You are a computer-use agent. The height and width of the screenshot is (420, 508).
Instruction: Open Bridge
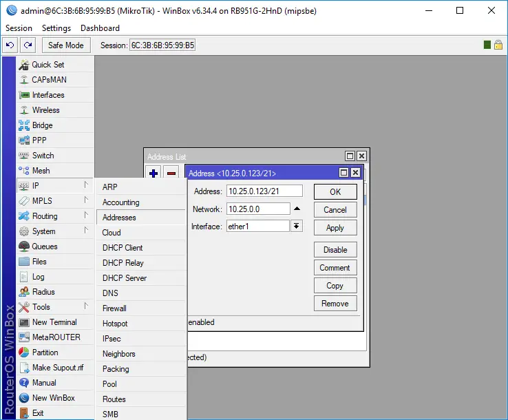pyautogui.click(x=55, y=125)
